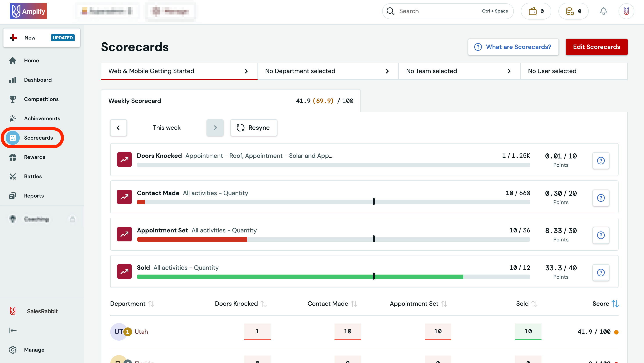This screenshot has height=363, width=644.
Task: Click the Edit Scorecards button
Action: (x=597, y=47)
